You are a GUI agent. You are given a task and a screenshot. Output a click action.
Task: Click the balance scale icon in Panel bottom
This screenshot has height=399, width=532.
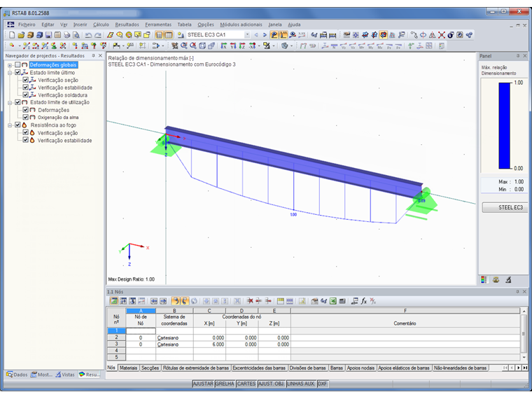pos(496,280)
